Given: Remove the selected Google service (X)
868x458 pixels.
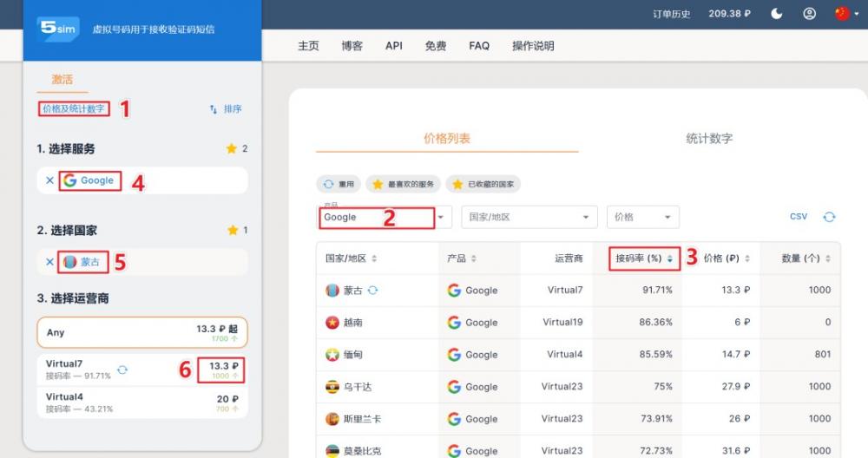Looking at the screenshot, I should (x=49, y=180).
